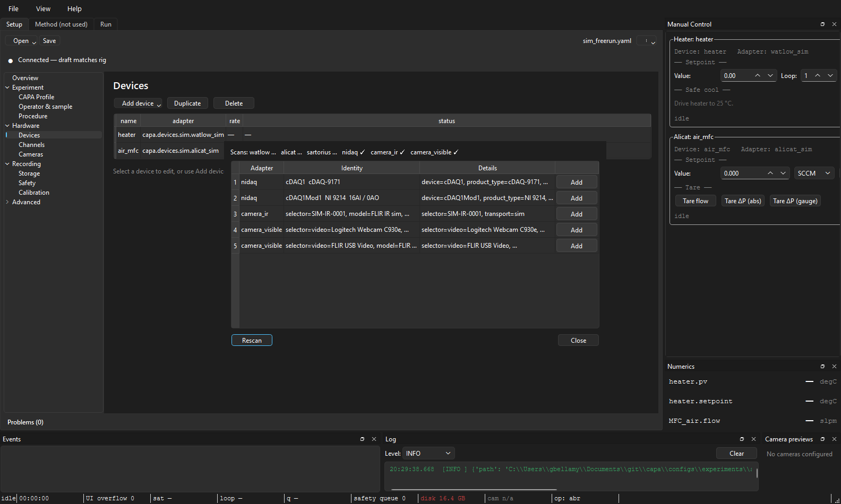The width and height of the screenshot is (841, 504).
Task: Float the Camera previews panel
Action: pos(822,439)
